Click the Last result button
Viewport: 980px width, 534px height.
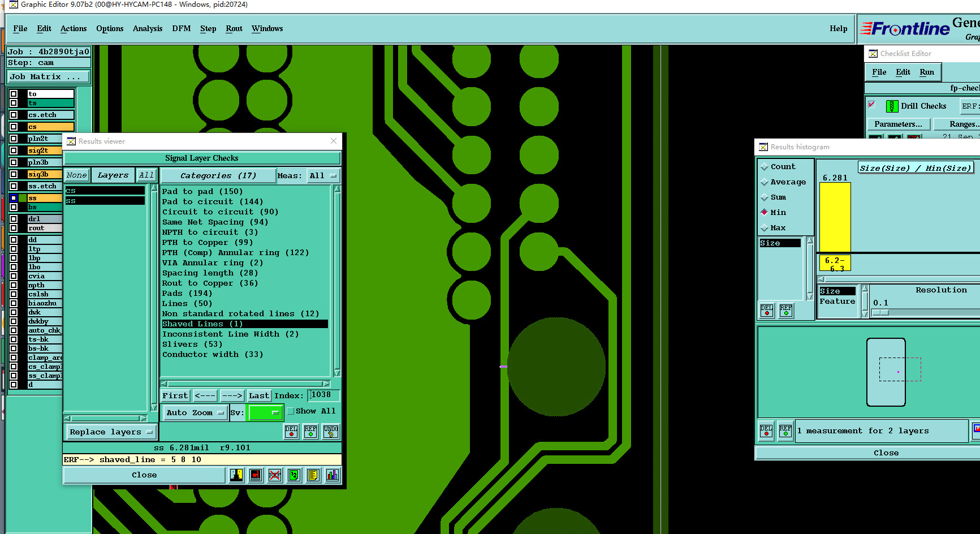259,396
